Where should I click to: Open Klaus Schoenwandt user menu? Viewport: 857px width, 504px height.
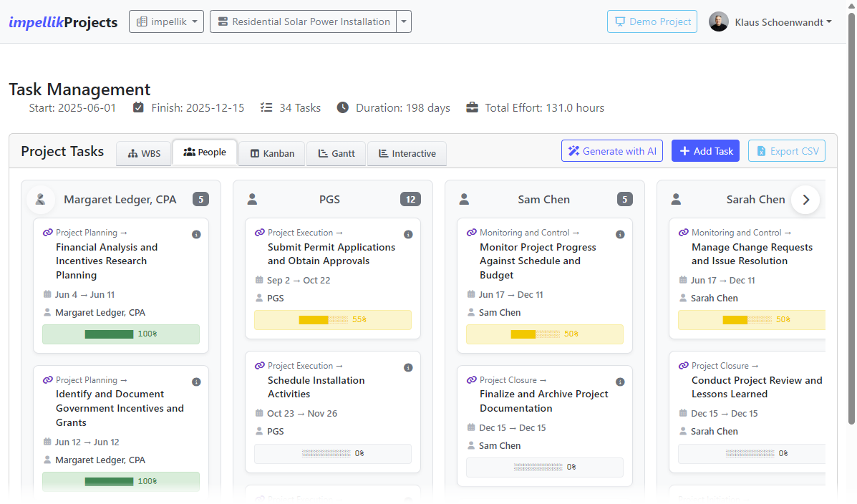(x=783, y=22)
